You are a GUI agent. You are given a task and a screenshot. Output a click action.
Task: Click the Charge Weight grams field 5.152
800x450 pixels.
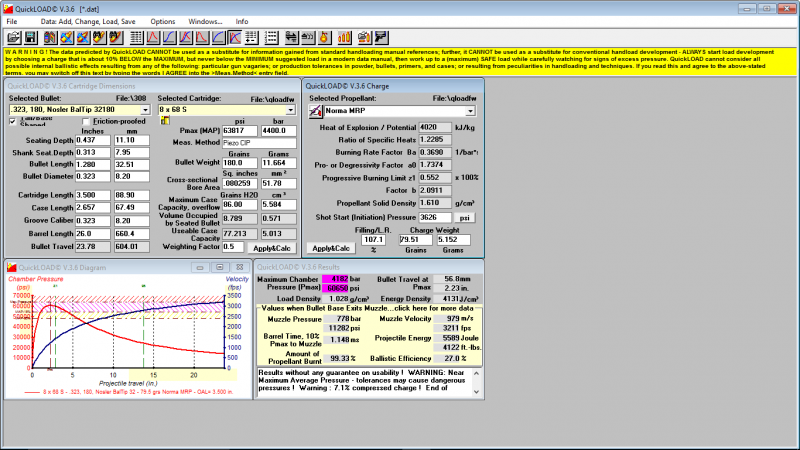pyautogui.click(x=454, y=239)
